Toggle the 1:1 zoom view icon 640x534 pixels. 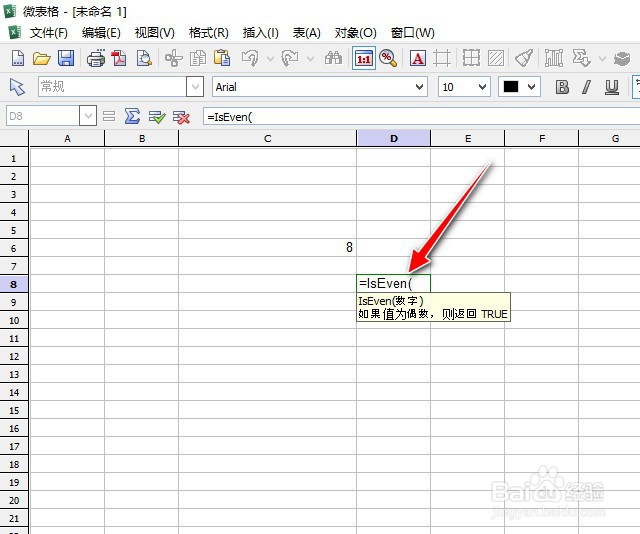click(x=364, y=58)
